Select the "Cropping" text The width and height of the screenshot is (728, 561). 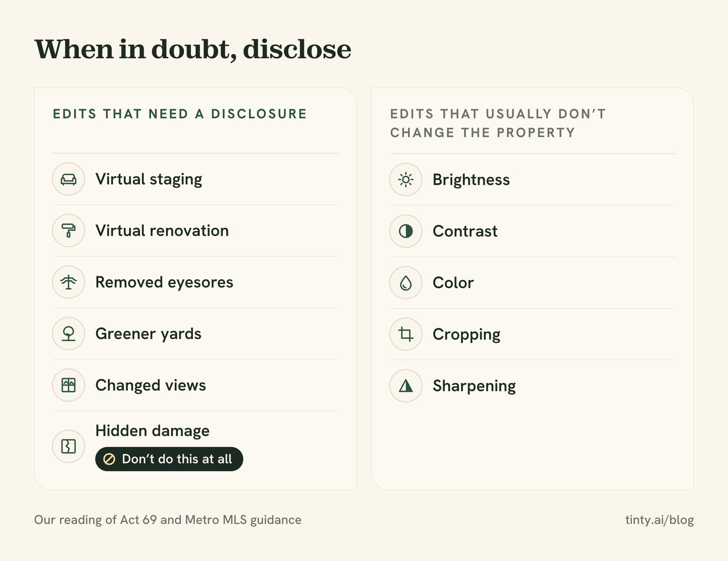tap(467, 335)
